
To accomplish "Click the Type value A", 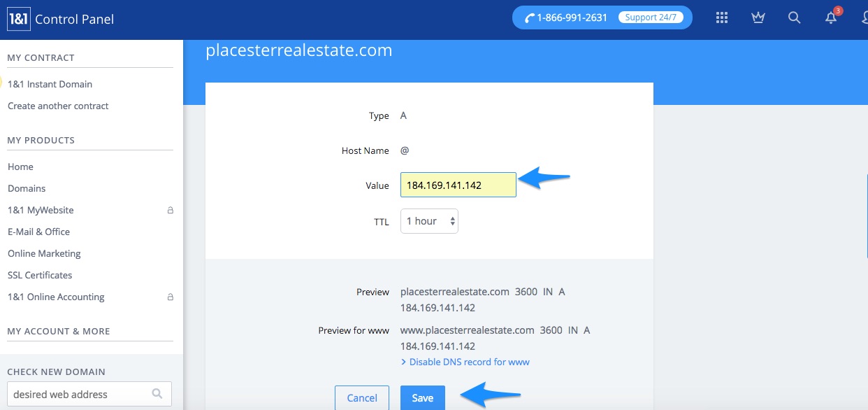I will pos(403,115).
